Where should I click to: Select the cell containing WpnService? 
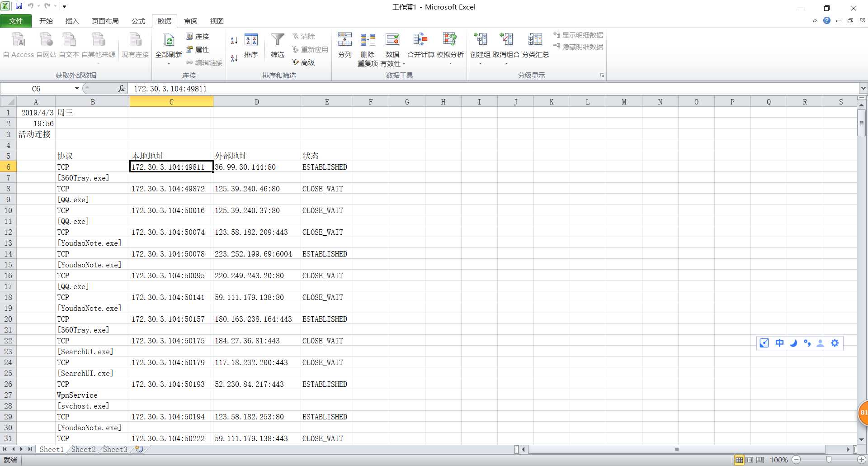click(x=92, y=395)
